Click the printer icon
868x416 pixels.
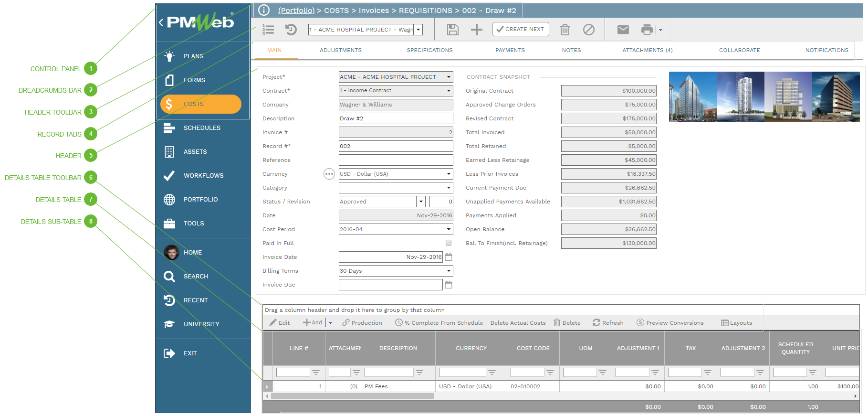point(647,30)
